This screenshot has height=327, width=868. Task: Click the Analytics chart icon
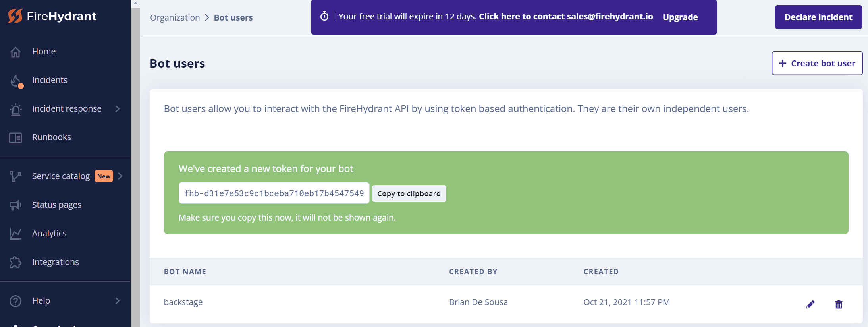point(15,234)
